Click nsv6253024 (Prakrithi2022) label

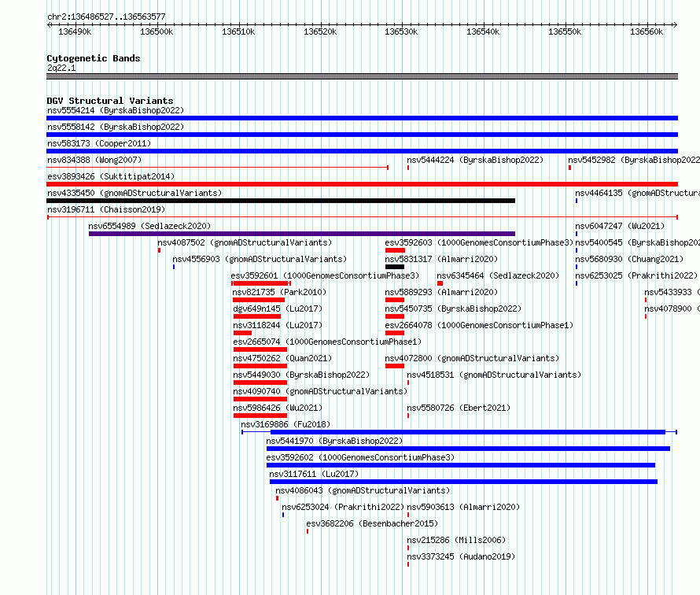[343, 507]
